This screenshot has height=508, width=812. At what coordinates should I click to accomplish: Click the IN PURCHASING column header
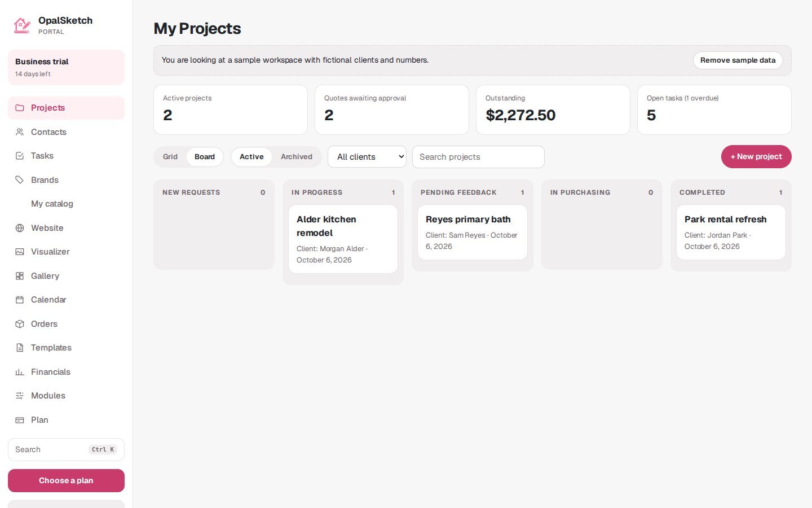tap(580, 192)
